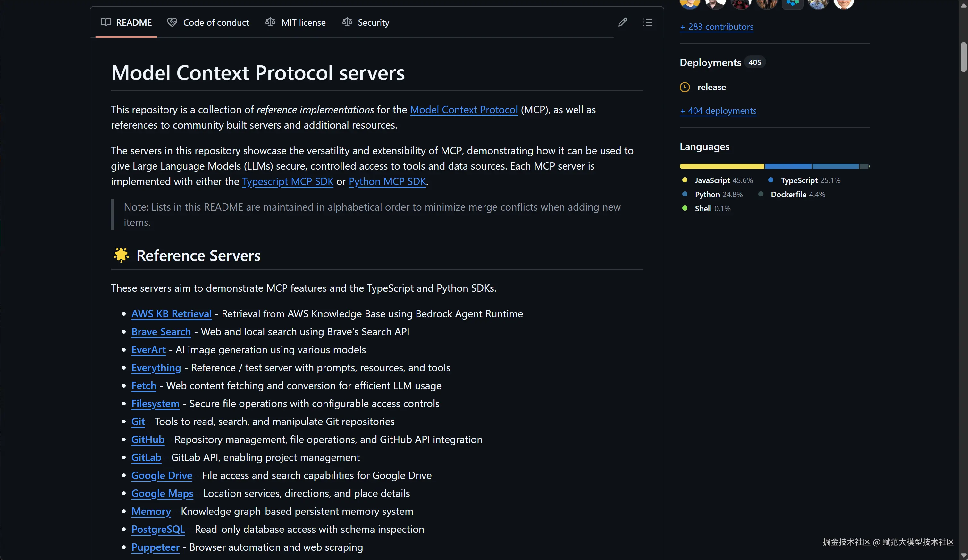The image size is (968, 560).
Task: Open the Python MCP SDK link
Action: (x=387, y=182)
